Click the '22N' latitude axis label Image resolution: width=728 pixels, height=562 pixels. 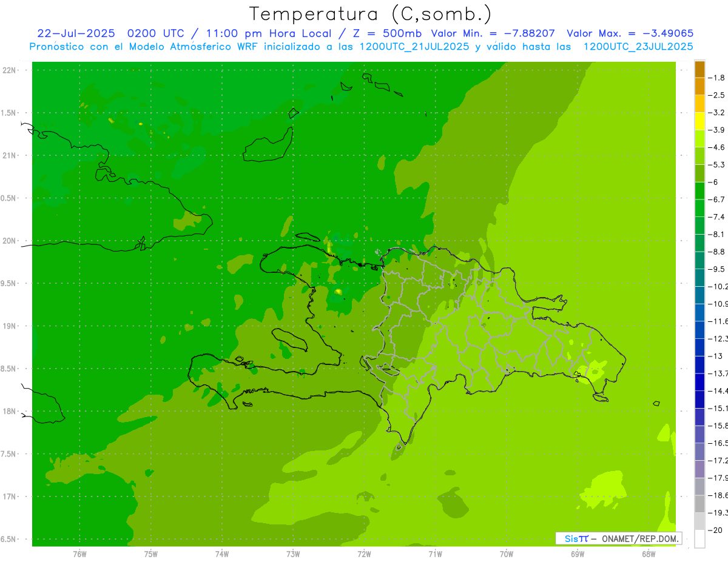(9, 70)
